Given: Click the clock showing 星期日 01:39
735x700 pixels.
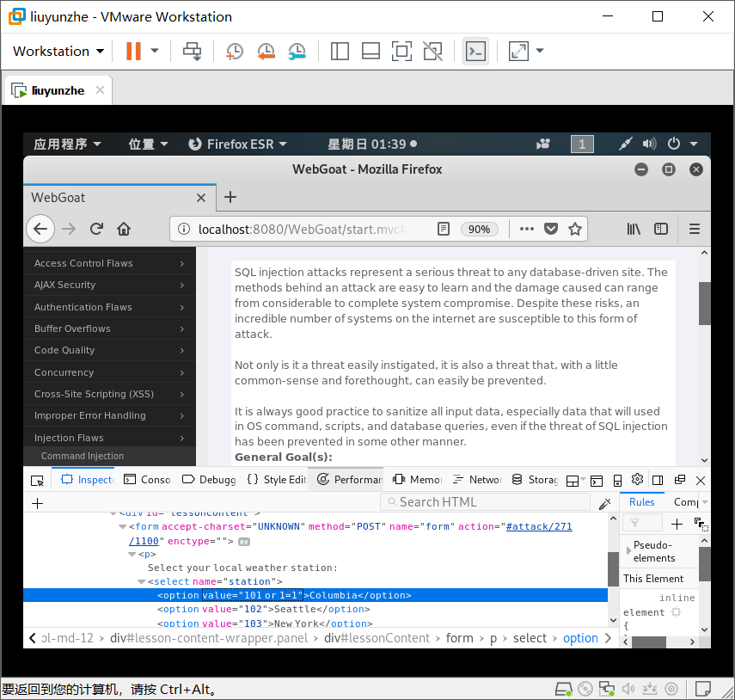Looking at the screenshot, I should [371, 144].
